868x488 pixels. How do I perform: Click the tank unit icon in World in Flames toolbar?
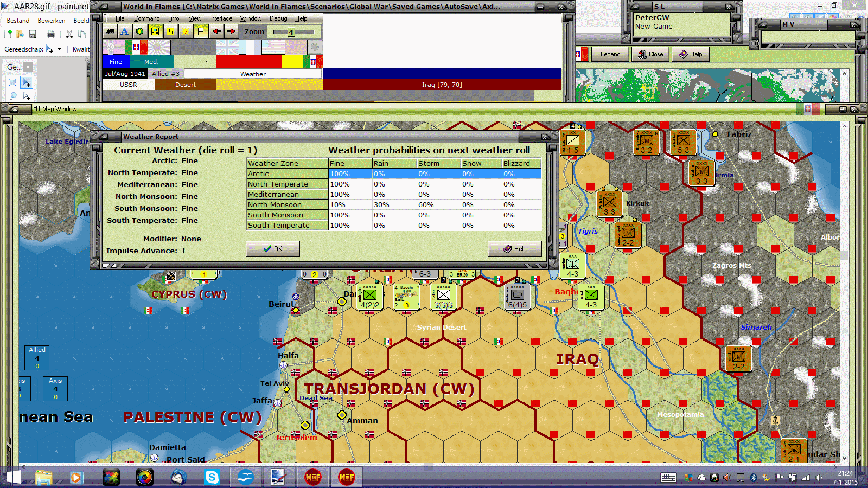(x=110, y=31)
